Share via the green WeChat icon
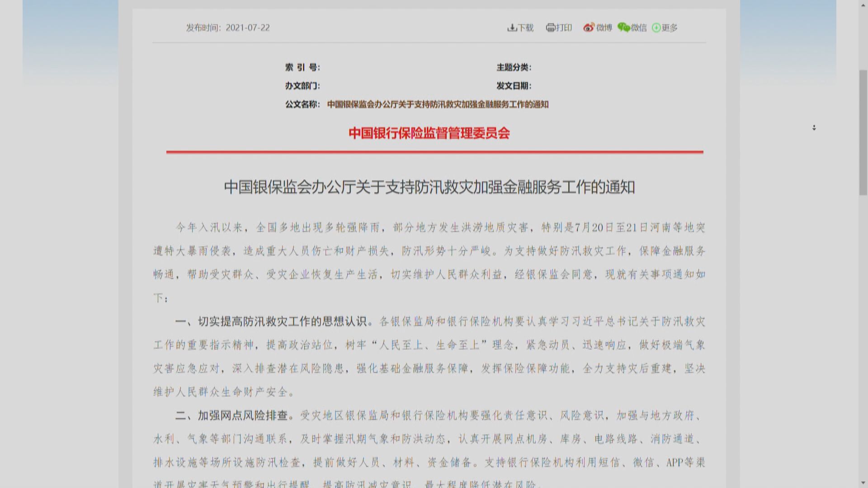This screenshot has height=488, width=868. click(624, 28)
